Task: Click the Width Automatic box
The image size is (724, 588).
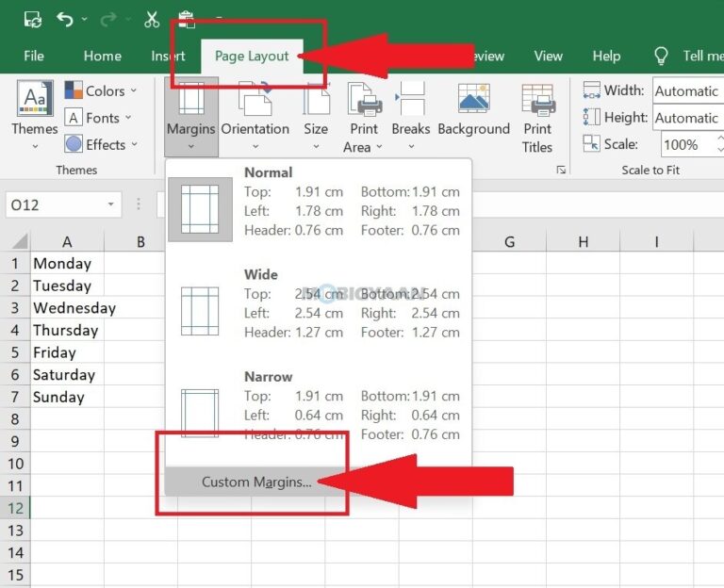Action: click(688, 90)
